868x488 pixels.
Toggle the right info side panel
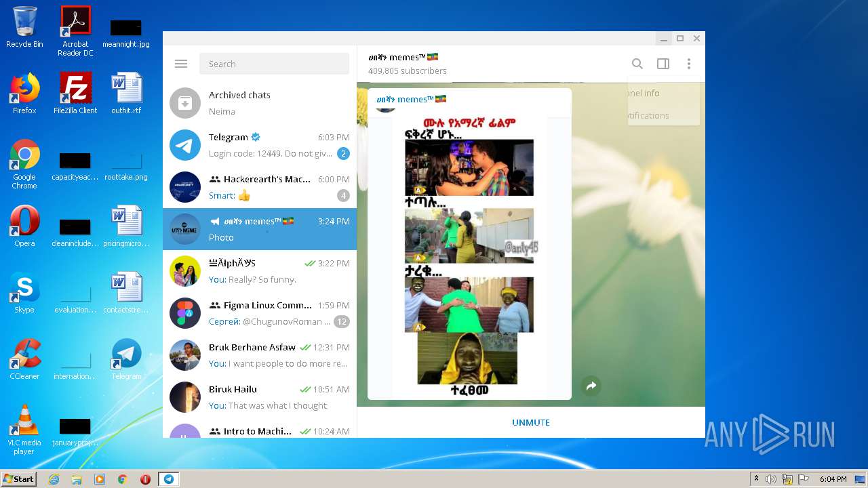click(663, 64)
